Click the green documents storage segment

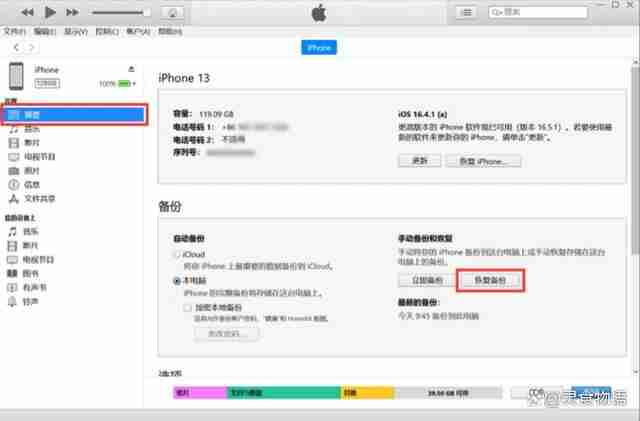click(x=284, y=393)
